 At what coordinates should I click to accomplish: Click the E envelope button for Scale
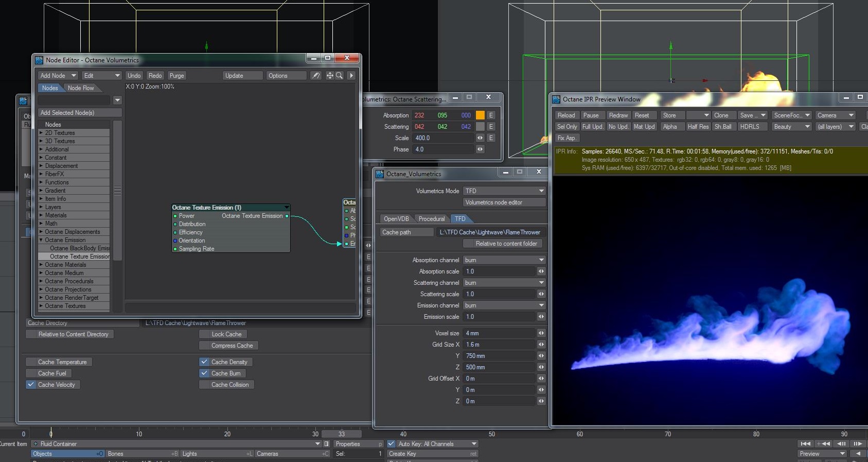point(491,138)
